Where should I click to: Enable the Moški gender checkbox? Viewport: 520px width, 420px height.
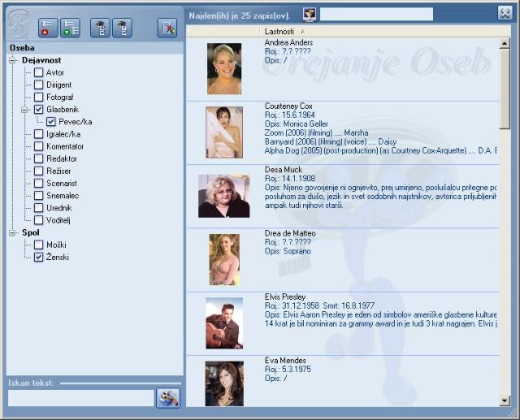click(39, 245)
